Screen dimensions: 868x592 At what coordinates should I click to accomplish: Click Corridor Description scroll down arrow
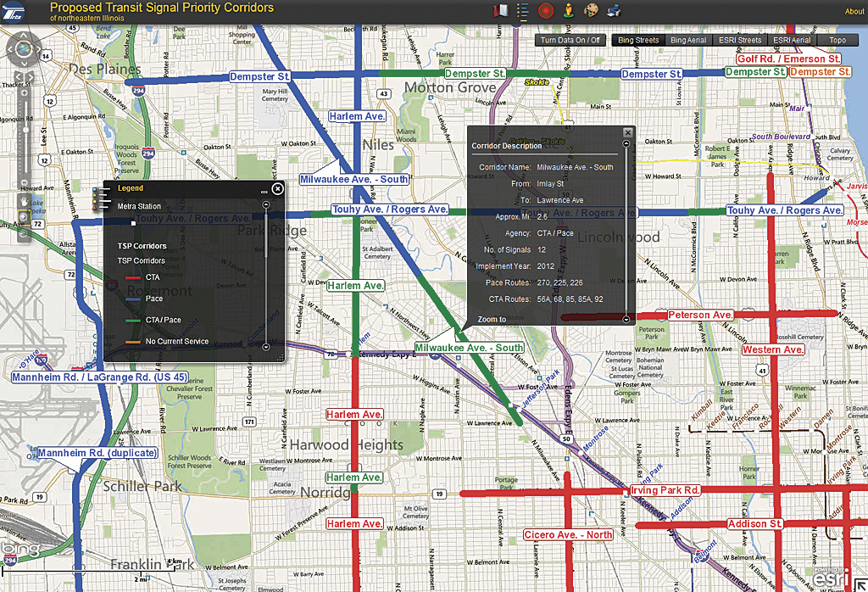coord(626,319)
